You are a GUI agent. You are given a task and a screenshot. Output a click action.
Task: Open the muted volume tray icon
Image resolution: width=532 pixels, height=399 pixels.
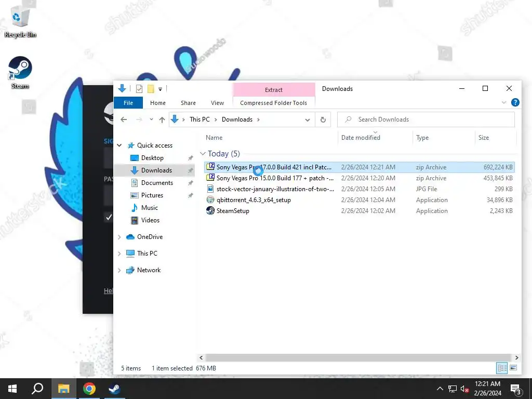[x=465, y=389]
